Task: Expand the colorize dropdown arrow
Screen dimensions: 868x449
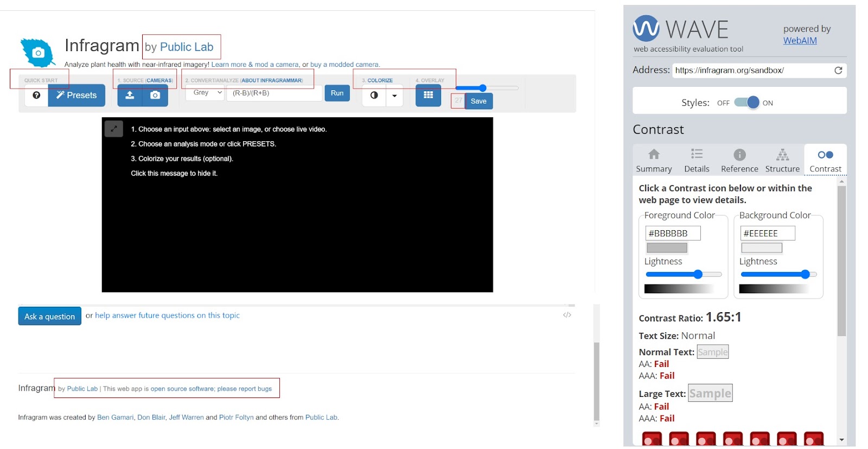Action: [x=394, y=96]
